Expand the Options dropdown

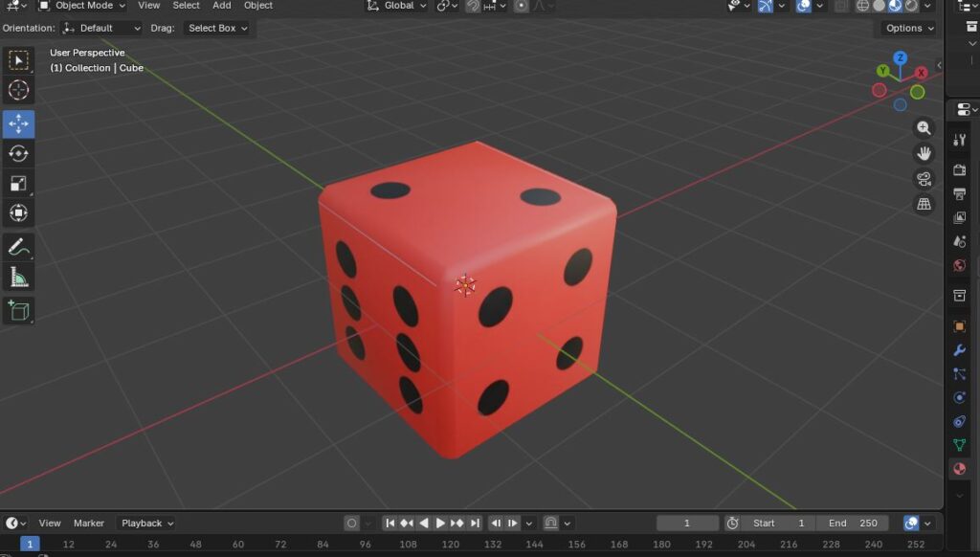tap(909, 28)
